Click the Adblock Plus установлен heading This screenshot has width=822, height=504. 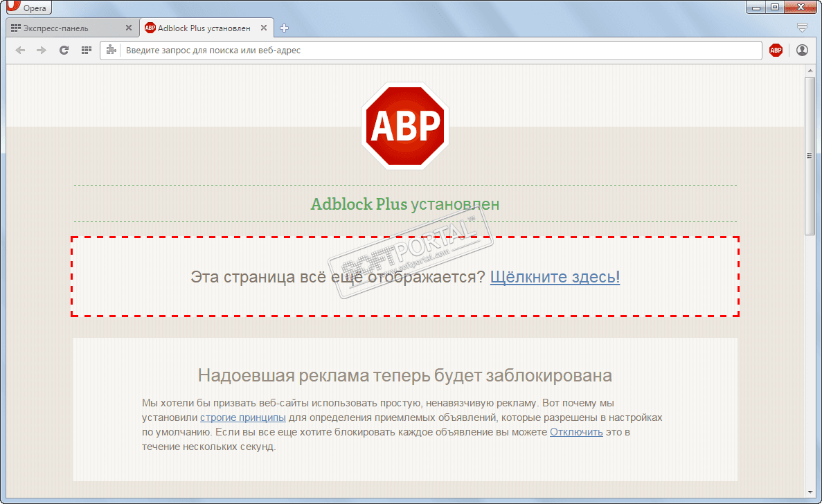(404, 204)
